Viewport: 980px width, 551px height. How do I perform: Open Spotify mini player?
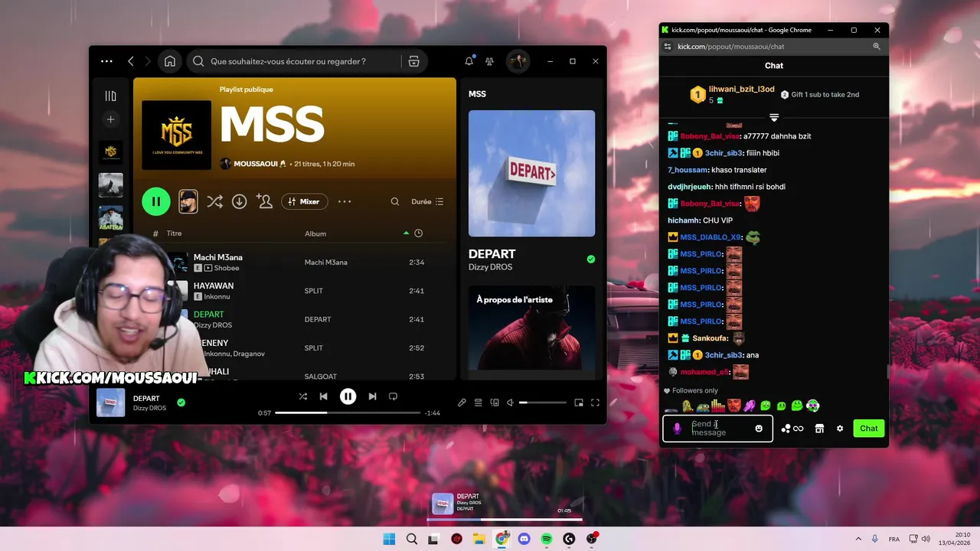(579, 403)
